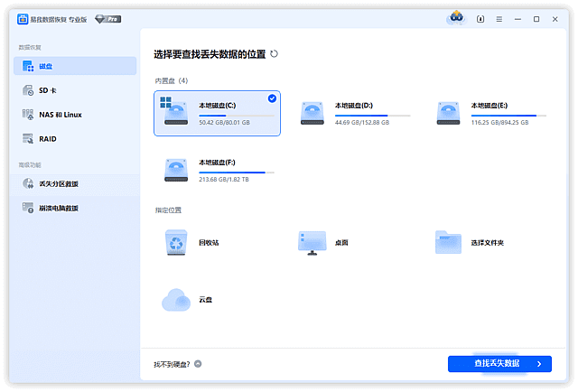Open 丢失分区救援 (lost partition recovery)
Viewport: 578px width, 392px height.
[58, 184]
